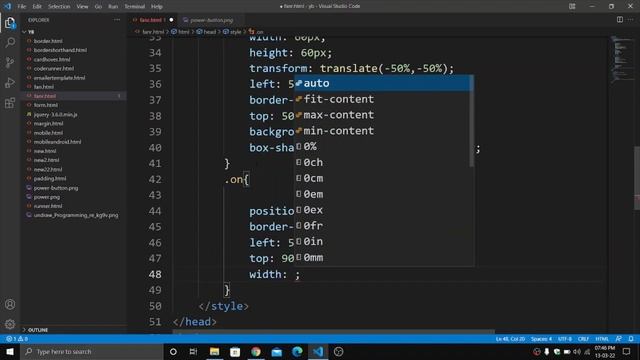The height and width of the screenshot is (360, 640).
Task: Click Ln 48, Col 20 in status bar
Action: (x=510, y=339)
